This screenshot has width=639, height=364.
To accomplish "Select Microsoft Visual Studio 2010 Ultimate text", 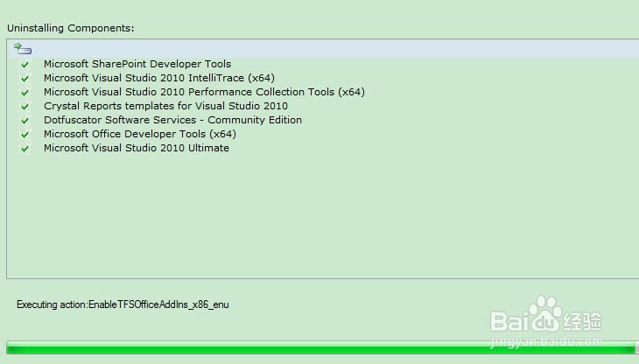I will tap(137, 148).
